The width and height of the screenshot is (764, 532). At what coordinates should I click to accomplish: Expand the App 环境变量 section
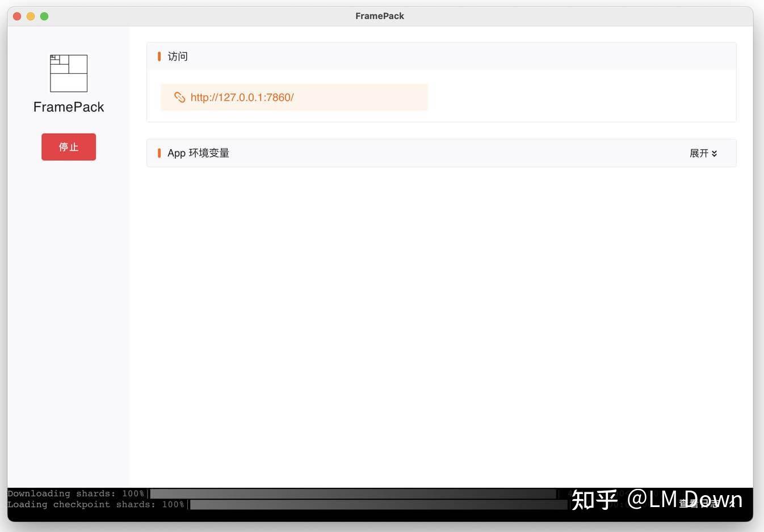tap(703, 153)
